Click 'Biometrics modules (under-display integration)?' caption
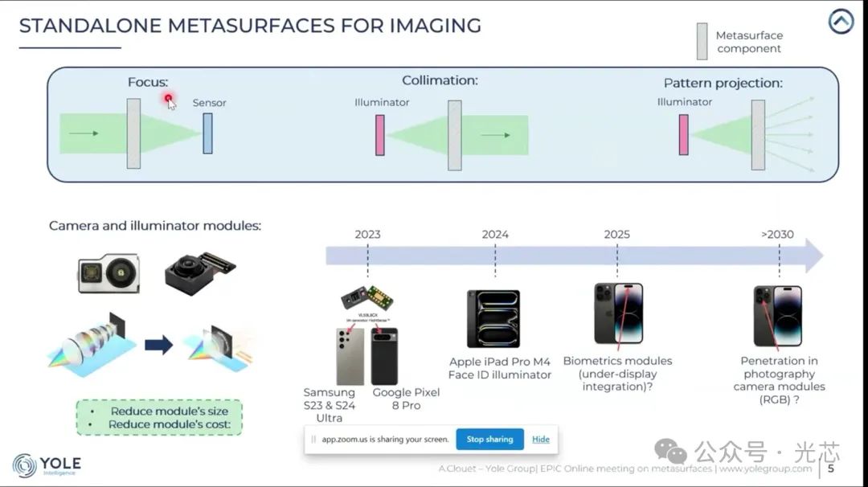Viewport: 868px width, 487px height. [x=617, y=374]
